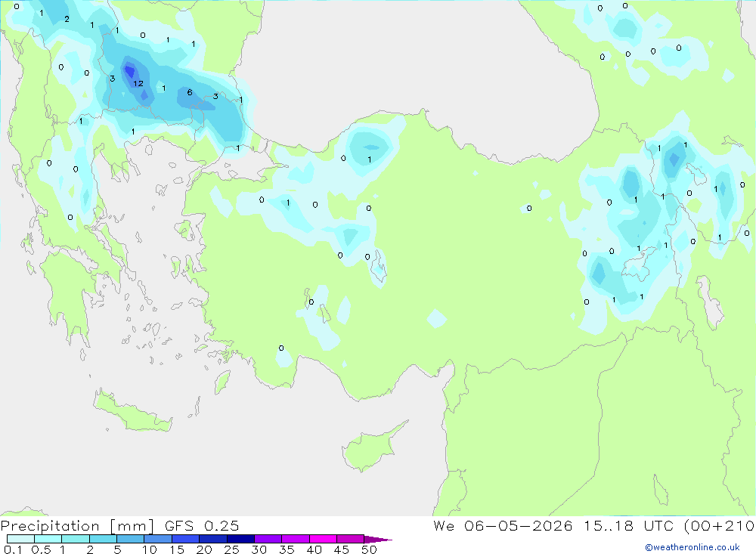This screenshot has width=756, height=554.
Task: Select the 30–35 mm violet legend swatch
Action: [268, 539]
